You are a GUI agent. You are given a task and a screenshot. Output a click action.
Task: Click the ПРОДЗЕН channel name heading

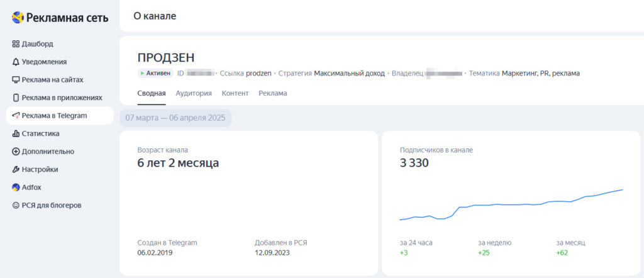click(x=166, y=57)
